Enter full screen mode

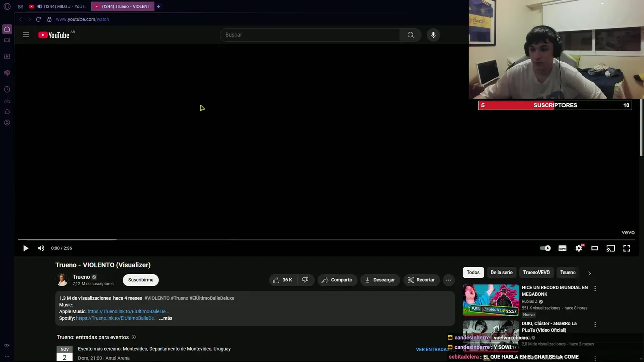[627, 248]
